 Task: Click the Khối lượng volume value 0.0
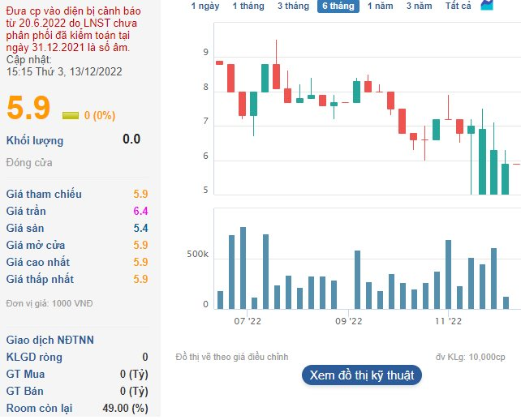pos(131,139)
